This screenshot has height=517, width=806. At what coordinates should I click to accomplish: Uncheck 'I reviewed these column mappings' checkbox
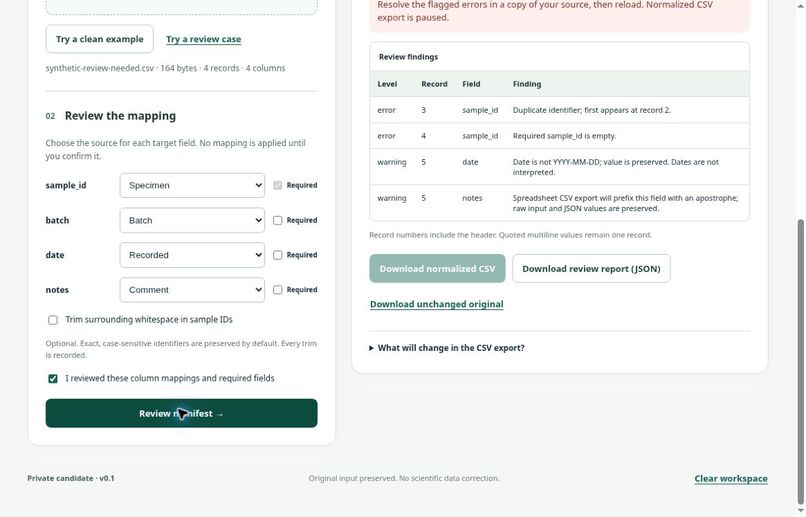pyautogui.click(x=53, y=379)
